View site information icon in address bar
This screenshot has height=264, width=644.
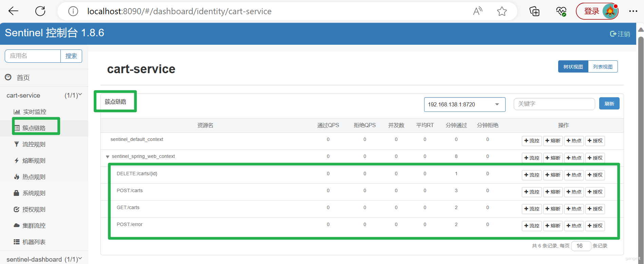(73, 12)
